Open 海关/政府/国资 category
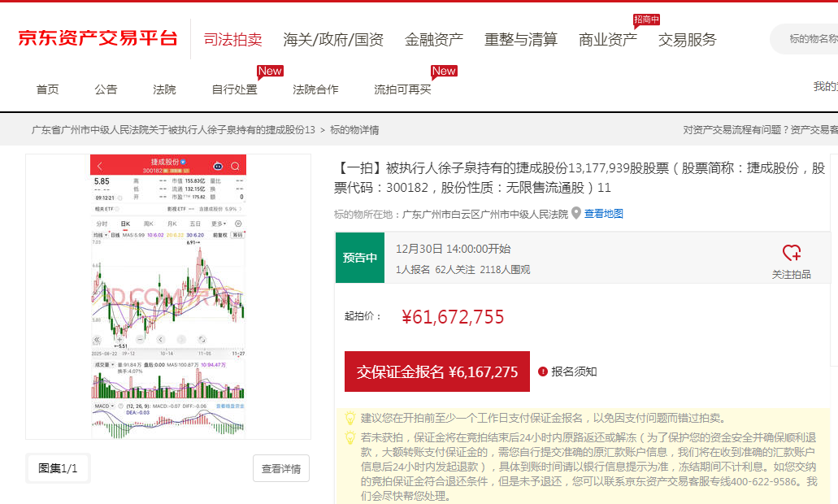The height and width of the screenshot is (504, 838). (x=333, y=40)
